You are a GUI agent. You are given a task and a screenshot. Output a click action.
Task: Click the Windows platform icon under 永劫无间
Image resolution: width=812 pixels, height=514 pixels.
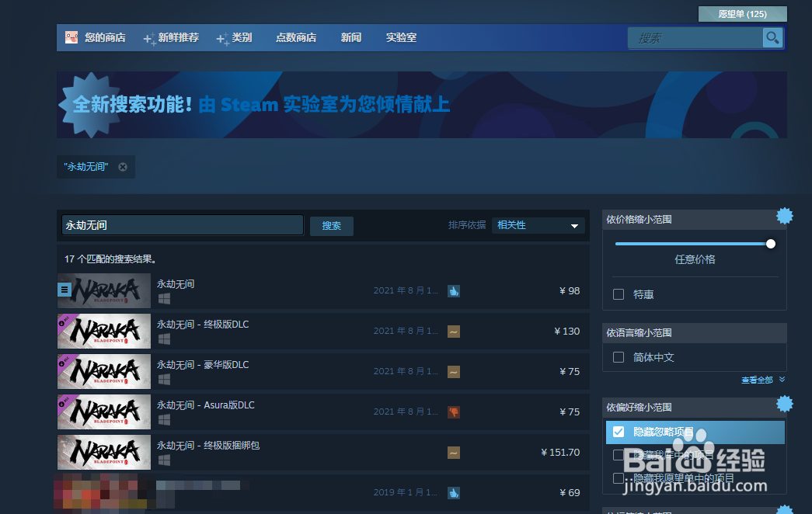[164, 299]
